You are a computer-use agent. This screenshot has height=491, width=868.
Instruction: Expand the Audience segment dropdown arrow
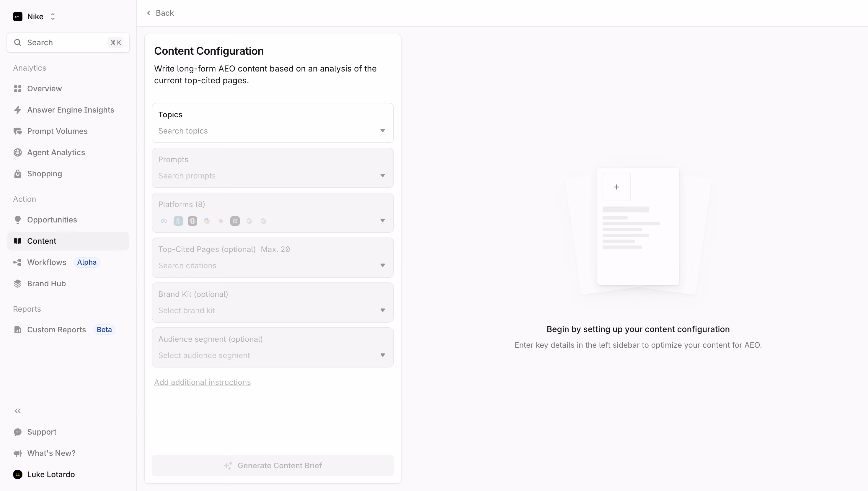click(382, 355)
